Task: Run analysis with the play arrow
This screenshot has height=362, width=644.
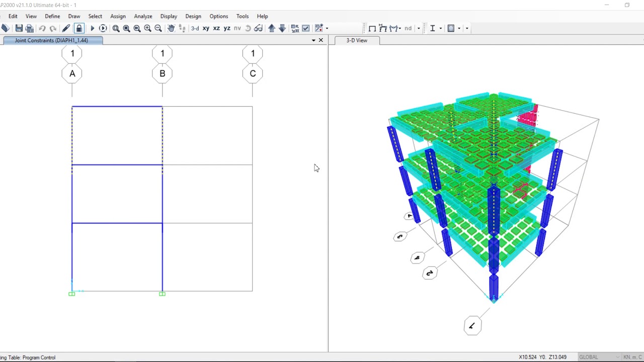Action: click(92, 28)
